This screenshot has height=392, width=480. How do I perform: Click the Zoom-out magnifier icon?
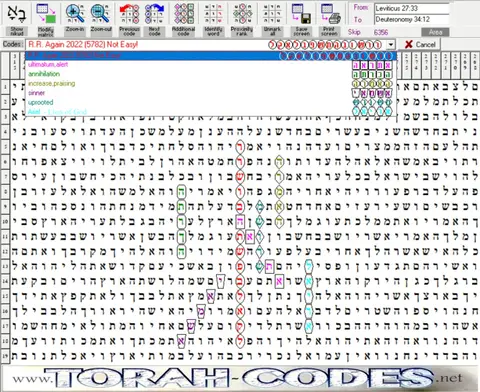[101, 13]
